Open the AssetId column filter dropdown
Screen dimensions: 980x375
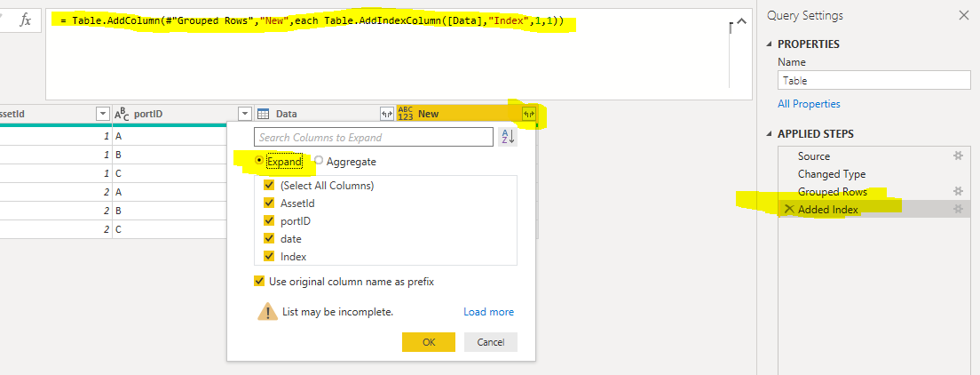tap(103, 114)
